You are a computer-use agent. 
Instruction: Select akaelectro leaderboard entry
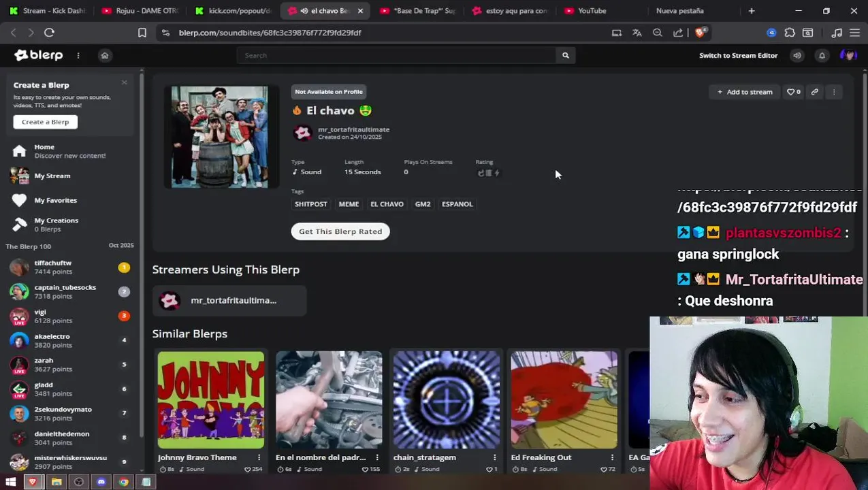[x=69, y=340]
